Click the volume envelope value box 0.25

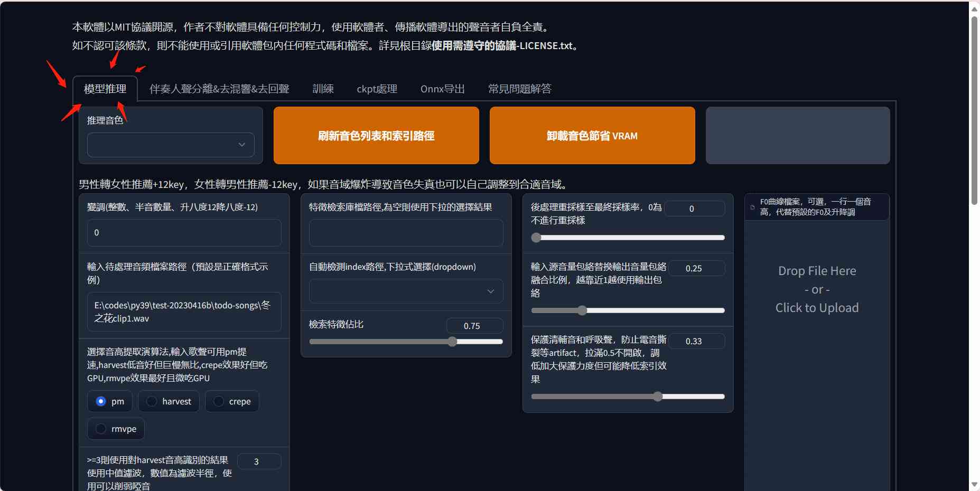click(x=697, y=268)
